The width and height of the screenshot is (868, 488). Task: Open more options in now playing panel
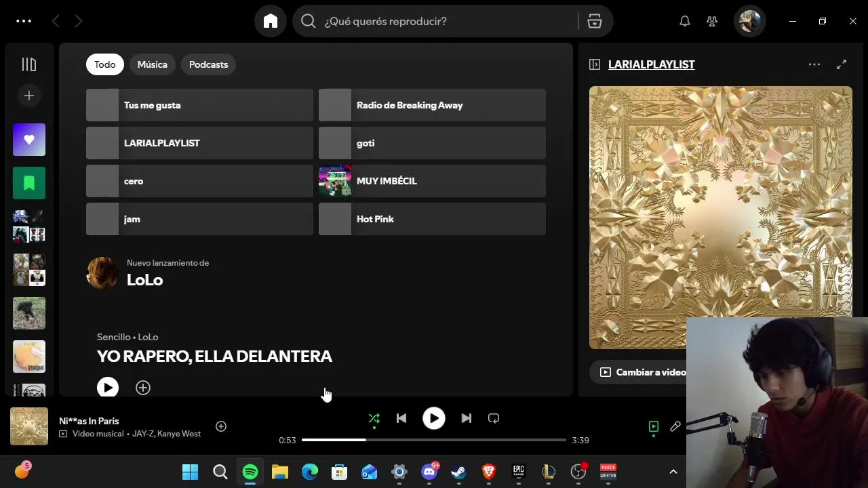[814, 64]
